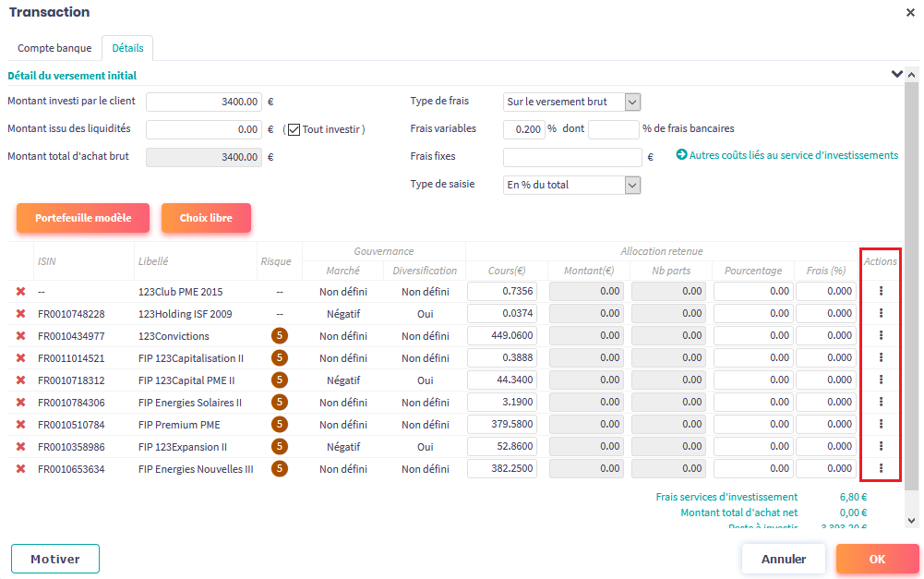Switch to the Compte banque tab
The image size is (924, 579).
(x=54, y=48)
